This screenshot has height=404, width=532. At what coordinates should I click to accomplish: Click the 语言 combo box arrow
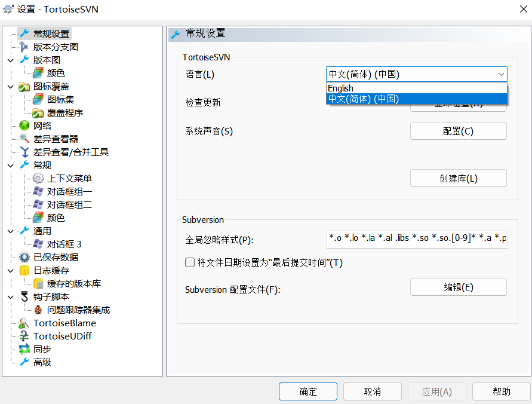501,74
